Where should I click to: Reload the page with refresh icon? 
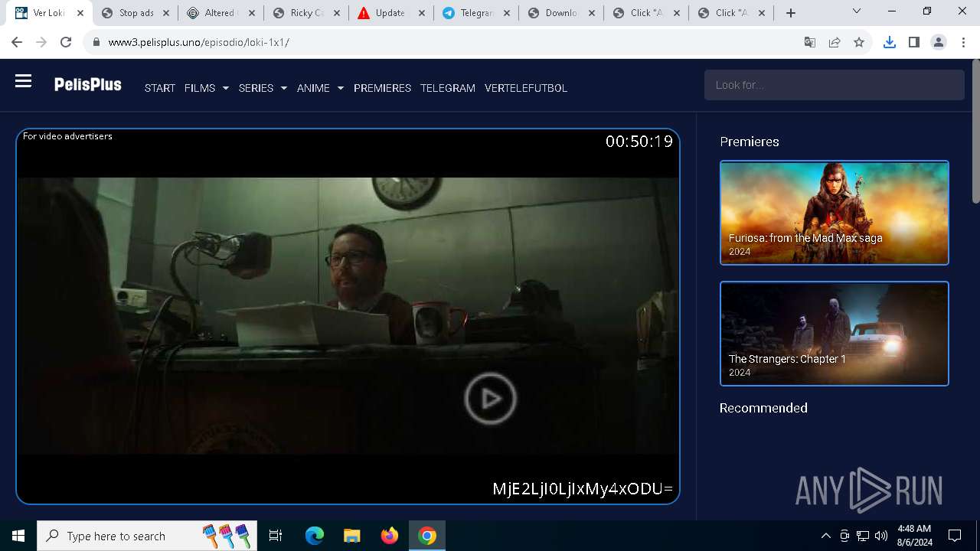tap(66, 42)
